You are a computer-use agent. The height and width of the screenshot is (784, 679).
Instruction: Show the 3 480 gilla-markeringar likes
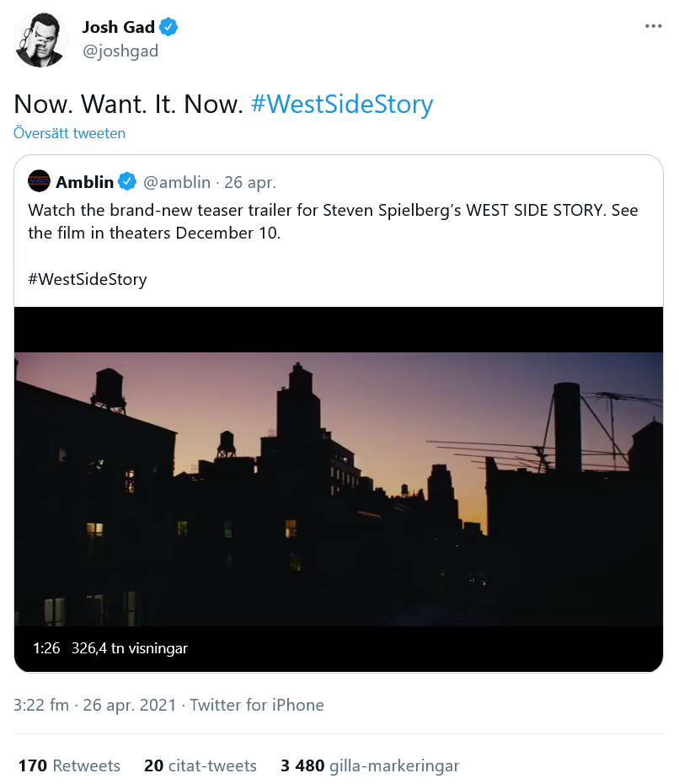pyautogui.click(x=370, y=765)
